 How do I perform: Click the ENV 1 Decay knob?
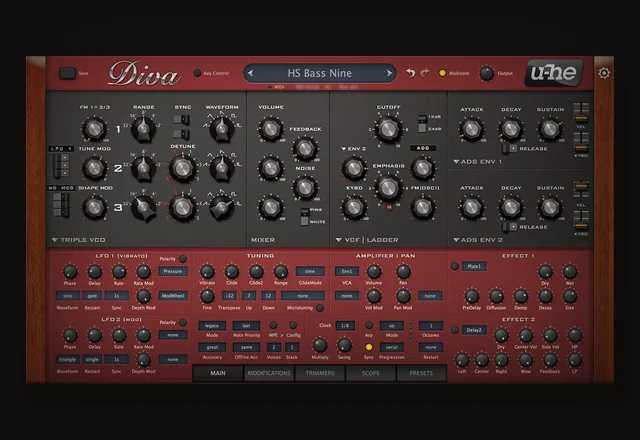[511, 129]
